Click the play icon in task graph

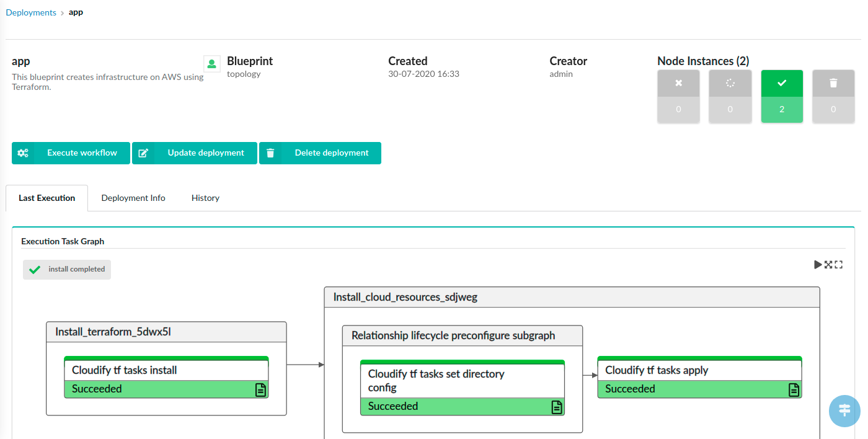[818, 265]
